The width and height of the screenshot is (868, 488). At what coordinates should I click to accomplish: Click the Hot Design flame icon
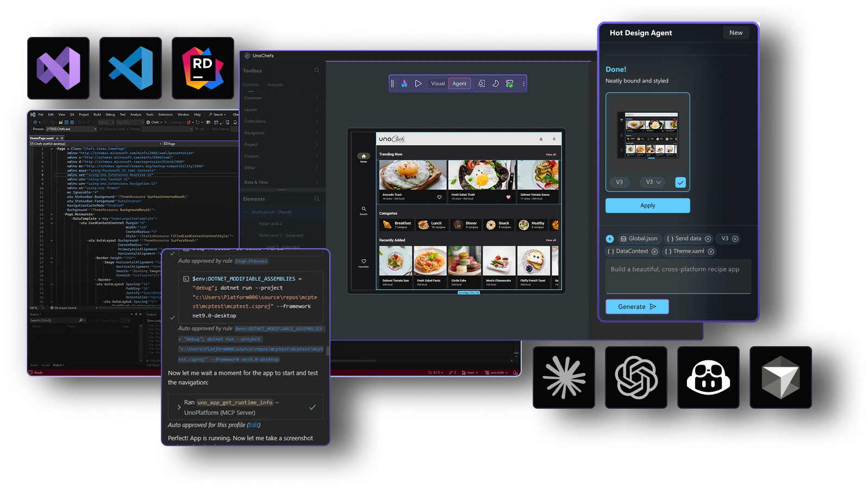pos(404,84)
